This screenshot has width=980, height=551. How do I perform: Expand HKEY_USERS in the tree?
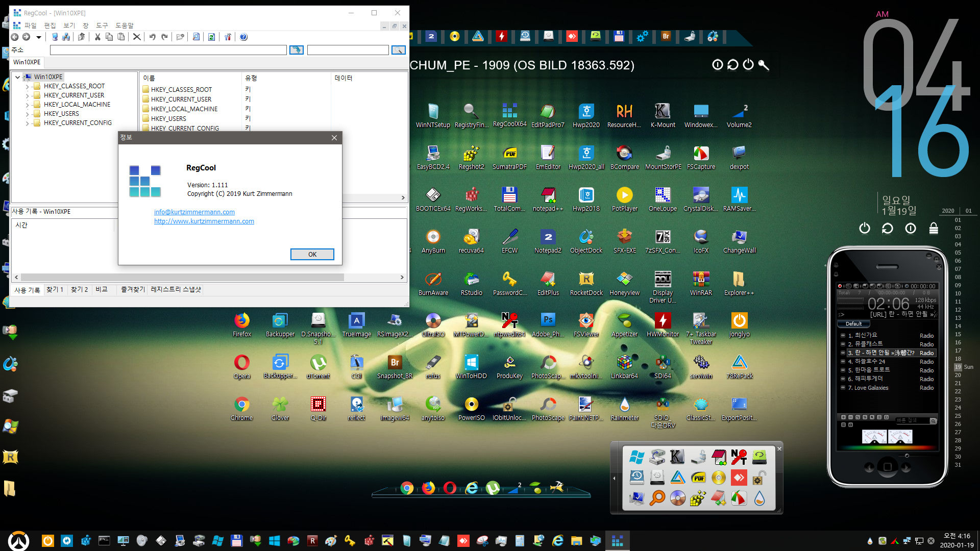click(x=27, y=114)
